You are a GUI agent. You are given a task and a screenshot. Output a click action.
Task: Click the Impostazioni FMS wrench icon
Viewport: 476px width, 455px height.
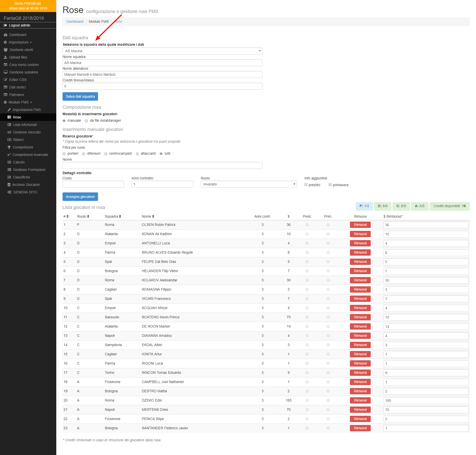coord(9,110)
